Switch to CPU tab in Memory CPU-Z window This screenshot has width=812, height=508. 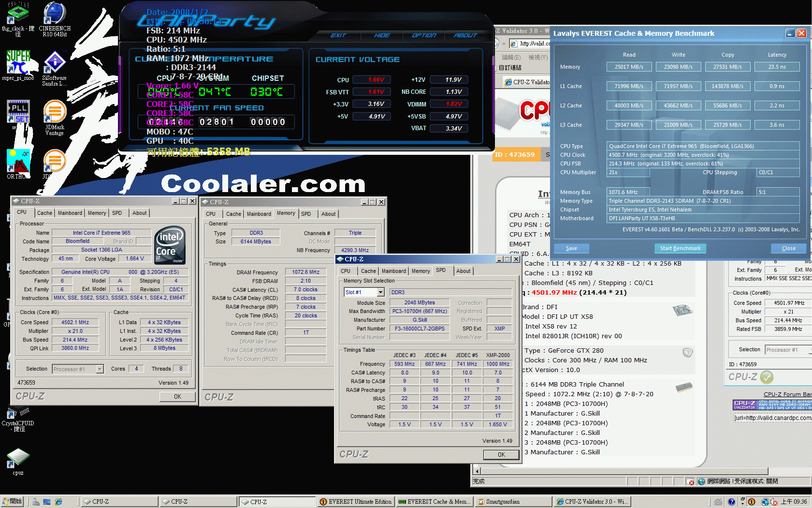coord(211,214)
